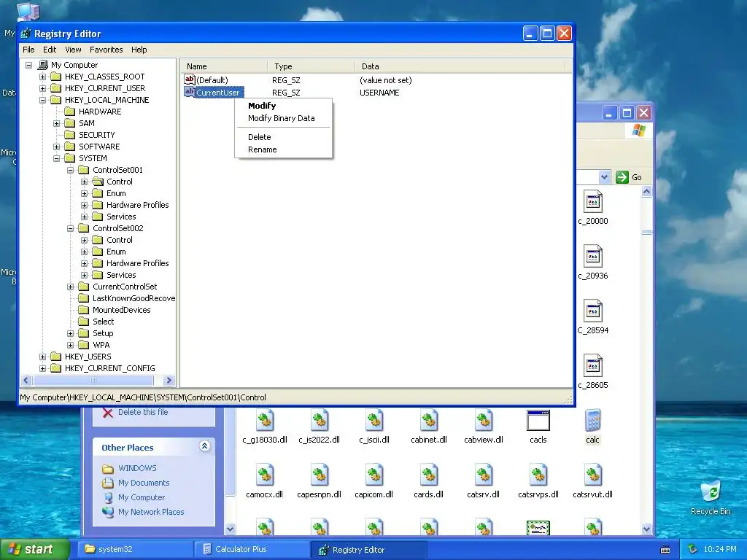Expand HKEY_USERS node

(42, 357)
